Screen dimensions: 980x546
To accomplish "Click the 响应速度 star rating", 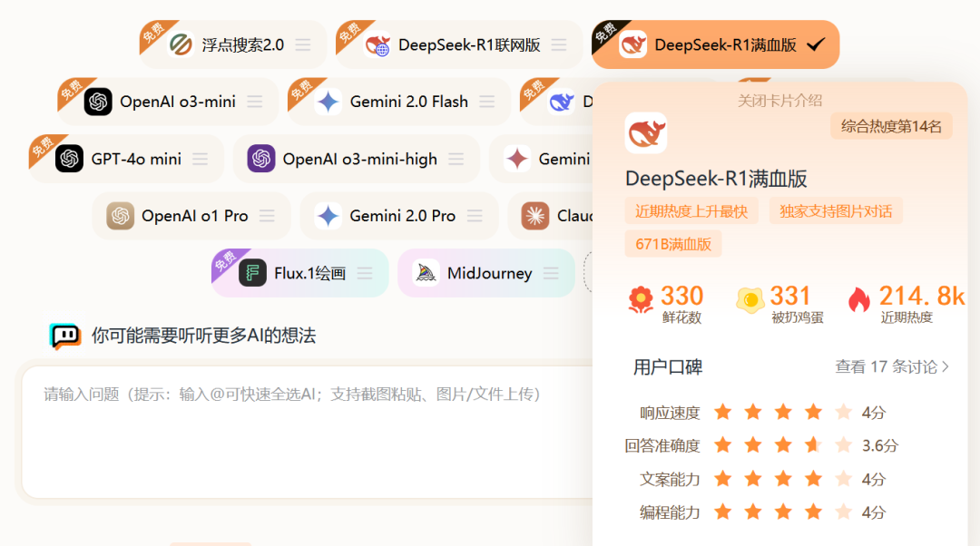I will click(x=783, y=413).
